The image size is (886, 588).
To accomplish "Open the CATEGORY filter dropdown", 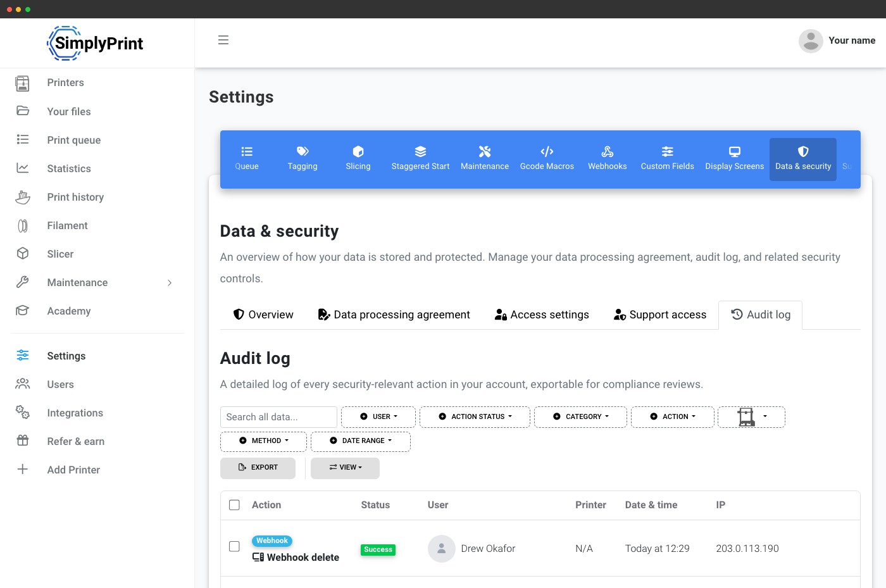I will point(581,417).
